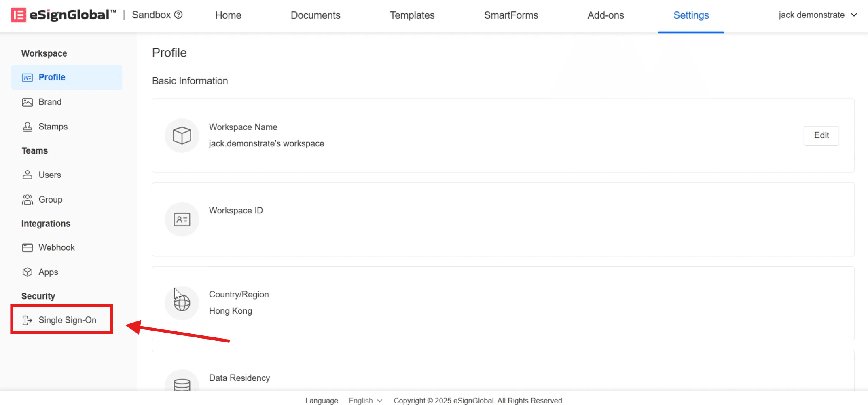The width and height of the screenshot is (868, 405).
Task: Expand the jack demonstrate account menu
Action: (x=817, y=15)
